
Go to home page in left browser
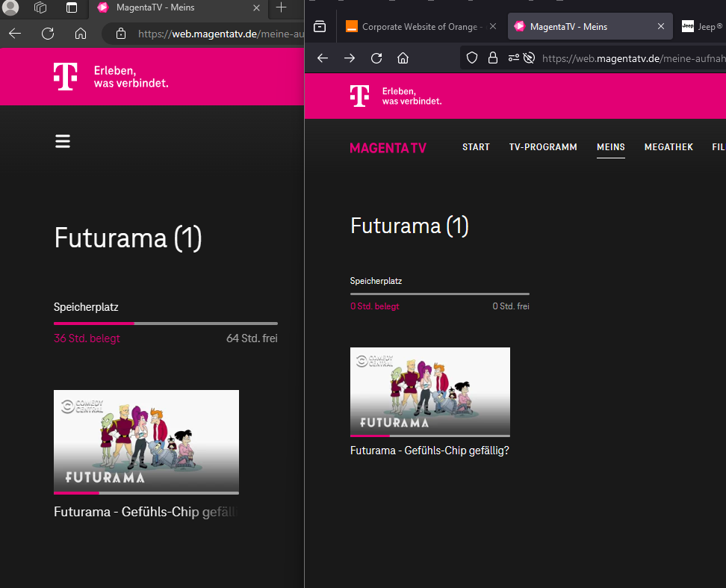[x=81, y=34]
